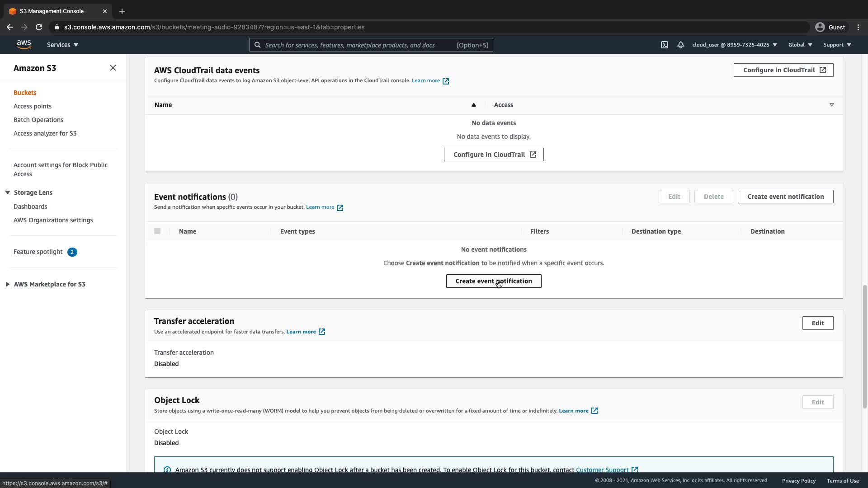Screen dimensions: 868x488
Task: Open a new browser tab
Action: pos(122,11)
